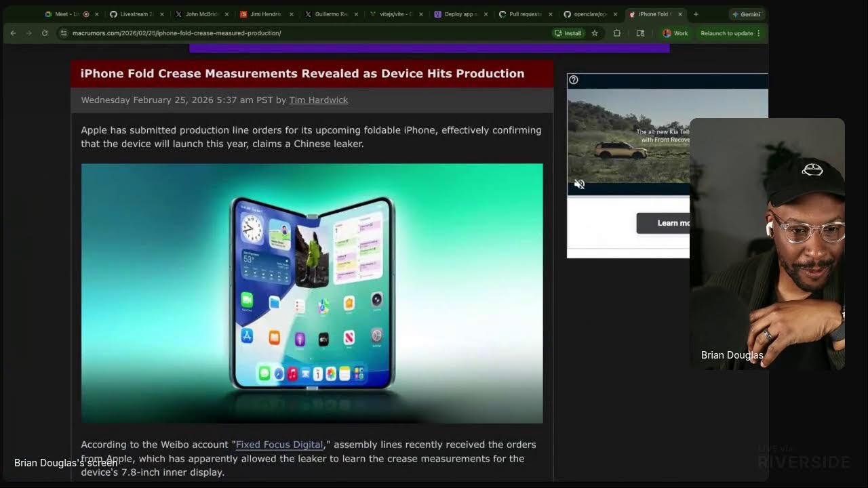The width and height of the screenshot is (868, 488).
Task: Click the ad info question mark icon
Action: (x=574, y=80)
